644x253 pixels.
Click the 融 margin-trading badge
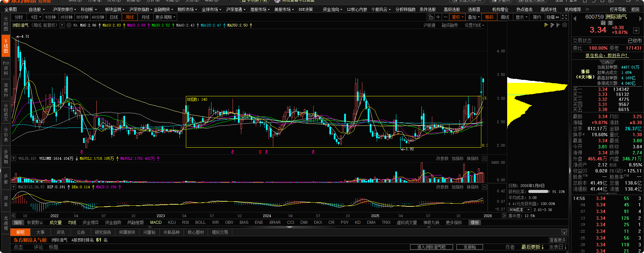(x=603, y=23)
